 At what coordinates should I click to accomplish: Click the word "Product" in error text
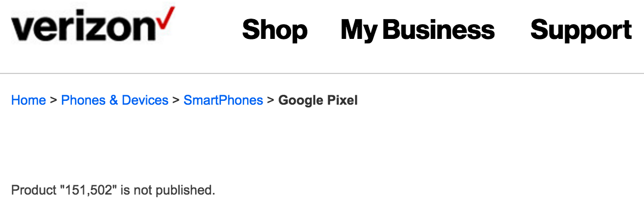pos(33,191)
